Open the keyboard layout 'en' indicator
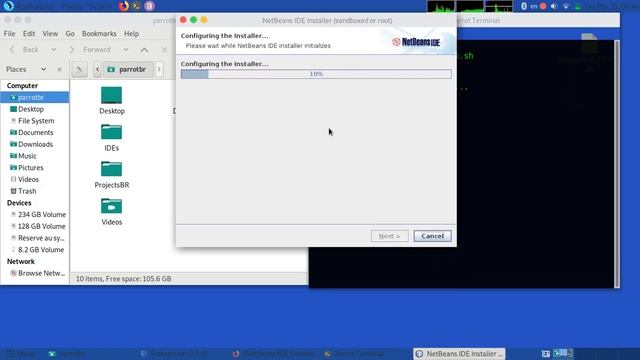Screen dimensions: 640x360 point(533,6)
